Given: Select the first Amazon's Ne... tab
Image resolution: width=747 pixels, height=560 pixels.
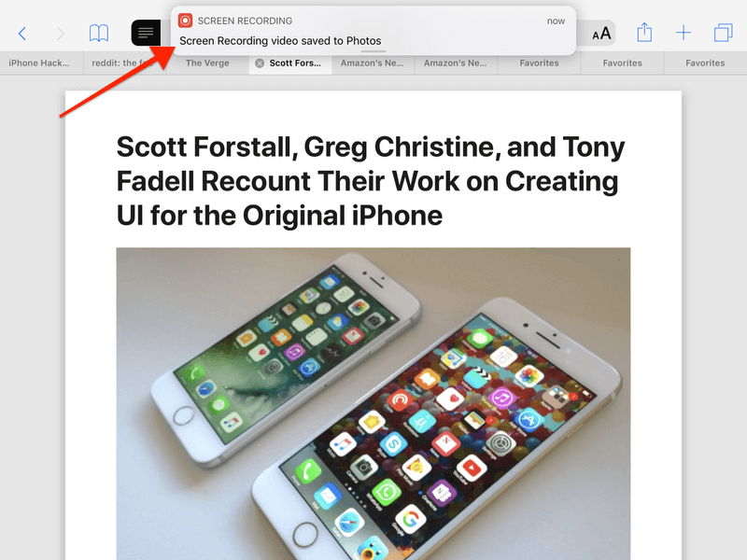Looking at the screenshot, I should (x=372, y=63).
